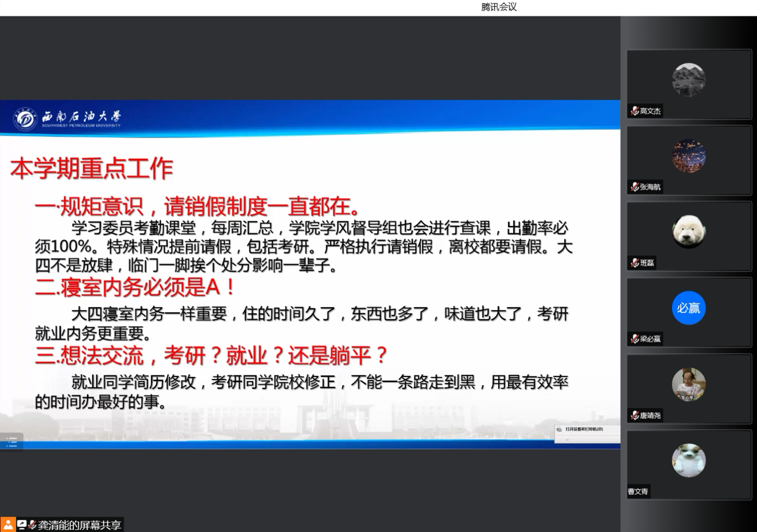The image size is (757, 532).
Task: Click 梁必赢's muted microphone icon
Action: pyautogui.click(x=634, y=339)
